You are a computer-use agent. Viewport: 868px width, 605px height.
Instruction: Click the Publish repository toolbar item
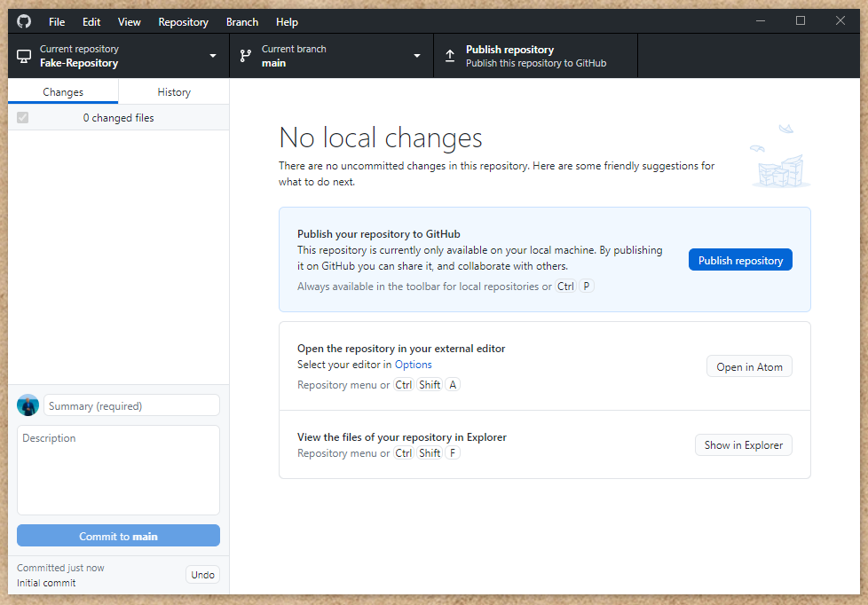pos(535,56)
